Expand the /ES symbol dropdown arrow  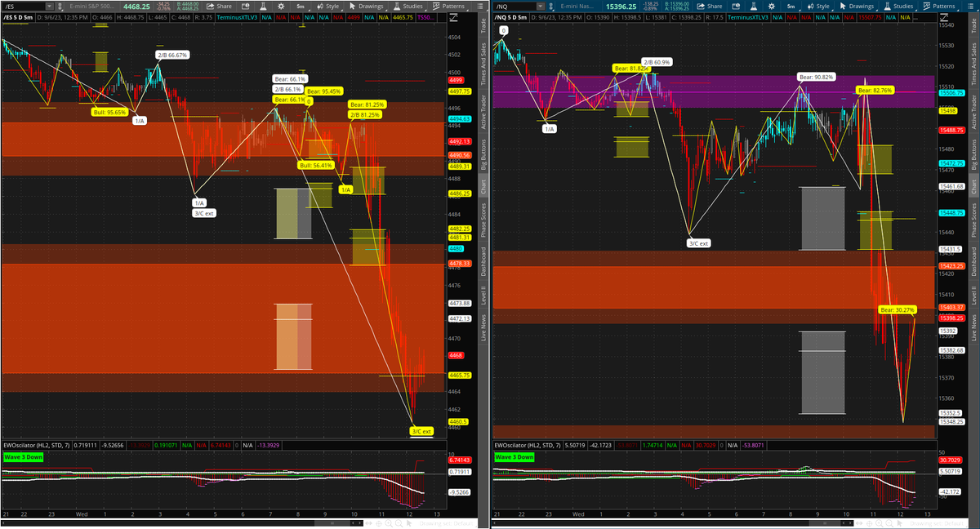click(x=49, y=7)
